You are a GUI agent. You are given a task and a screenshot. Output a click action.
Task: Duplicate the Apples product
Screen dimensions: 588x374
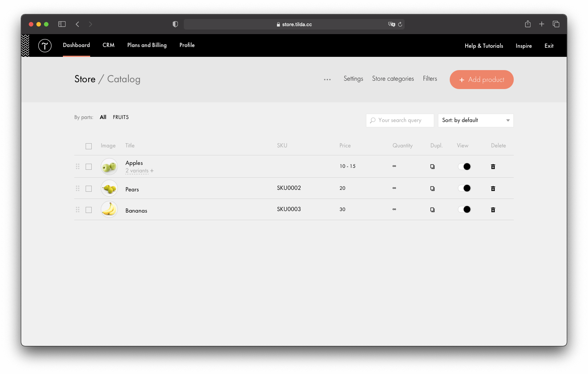[x=432, y=166]
